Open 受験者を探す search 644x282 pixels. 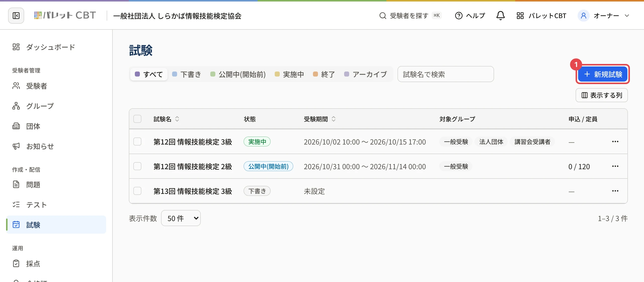click(x=410, y=16)
